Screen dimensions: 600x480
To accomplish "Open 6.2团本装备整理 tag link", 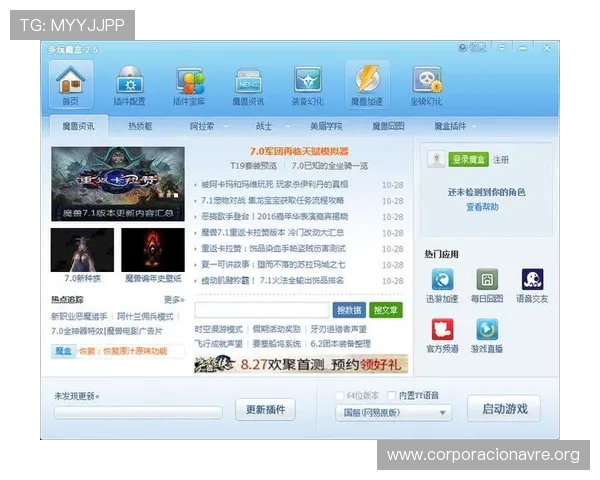I will [341, 344].
